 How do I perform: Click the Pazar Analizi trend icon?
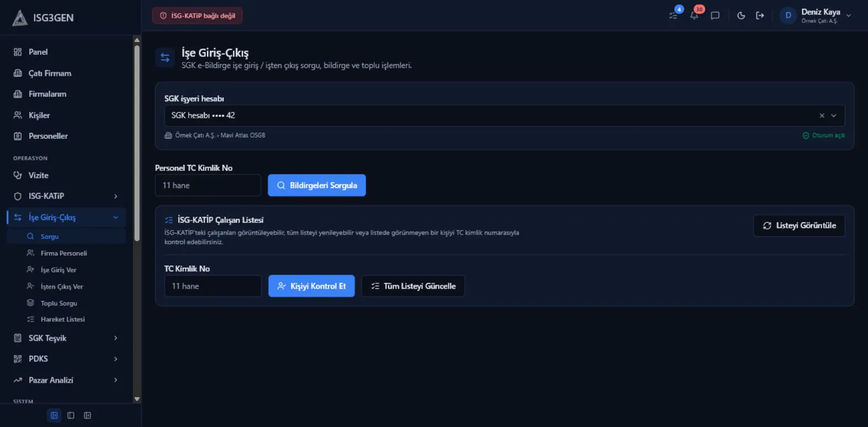(x=18, y=380)
